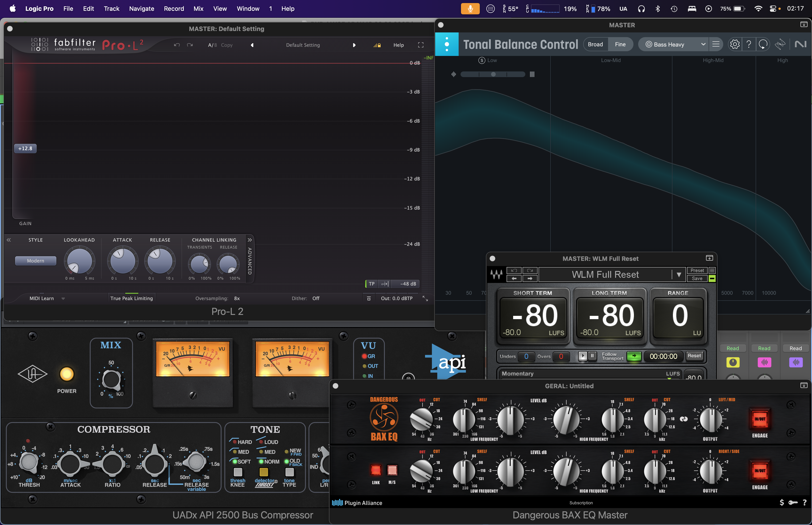Open Pro-L 2 full screen mode icon

[421, 45]
